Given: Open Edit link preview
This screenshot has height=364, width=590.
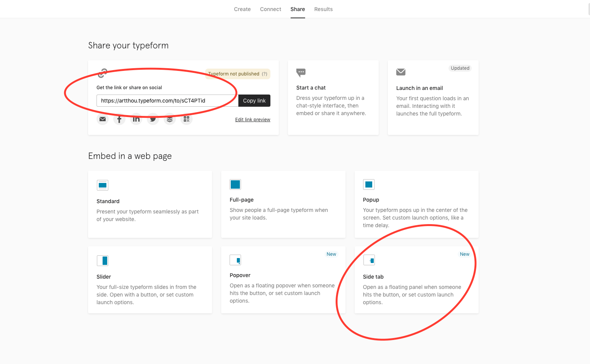Looking at the screenshot, I should tap(252, 120).
